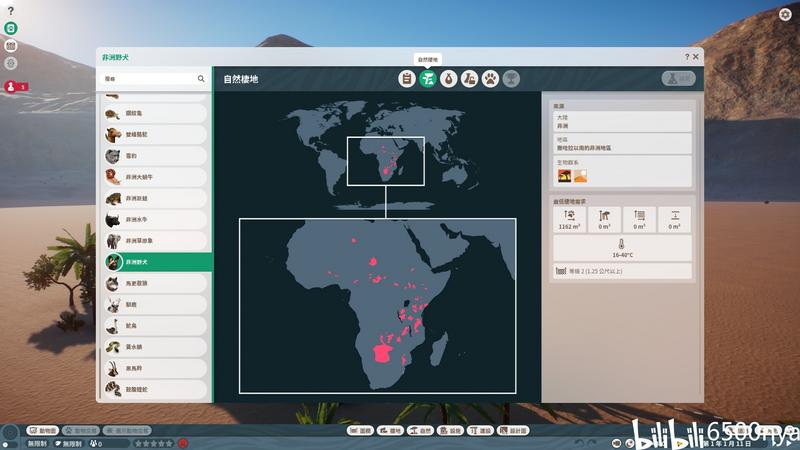Select the snow leopard entry 雪豹
This screenshot has height=450, width=800.
(155, 156)
